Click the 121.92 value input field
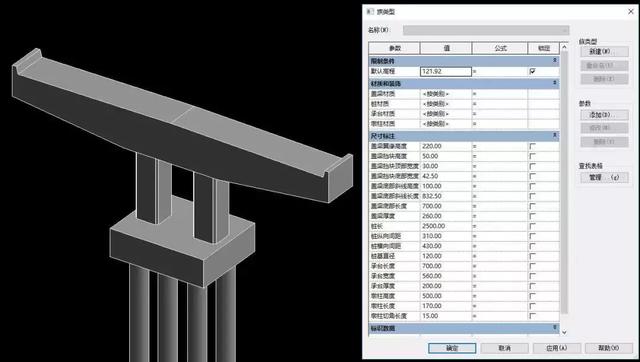The width and height of the screenshot is (640, 362). point(446,71)
